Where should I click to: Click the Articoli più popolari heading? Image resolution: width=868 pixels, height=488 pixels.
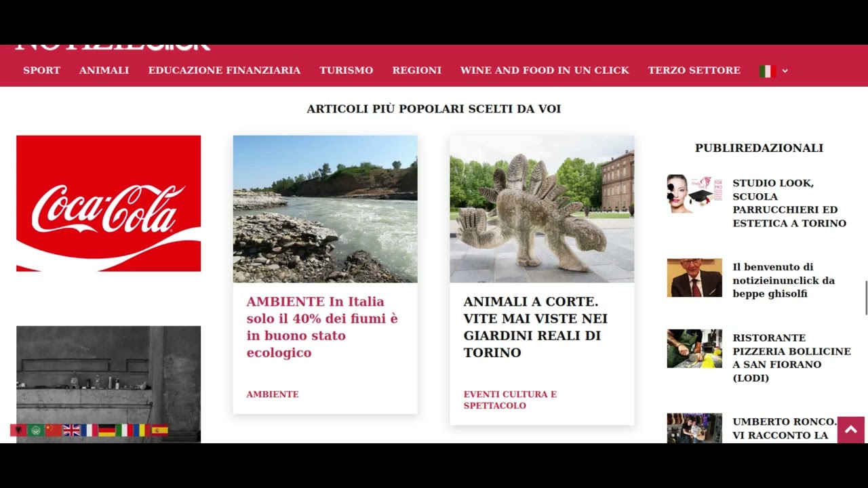434,108
